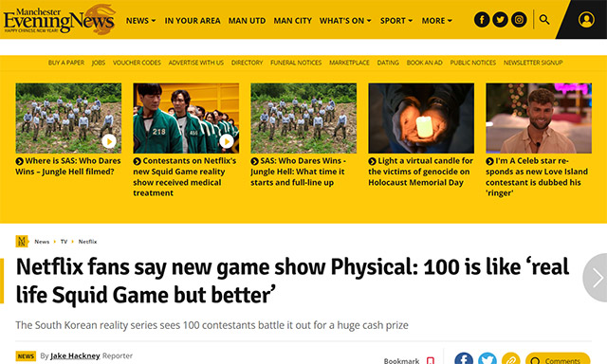Click Netflix breadcrumb link
607x364 pixels.
tap(87, 242)
